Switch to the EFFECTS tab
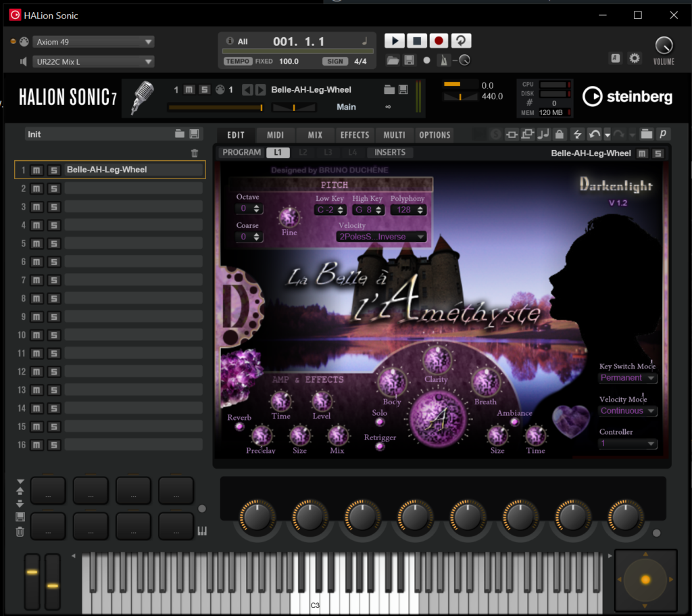This screenshot has height=616, width=692. pos(355,135)
